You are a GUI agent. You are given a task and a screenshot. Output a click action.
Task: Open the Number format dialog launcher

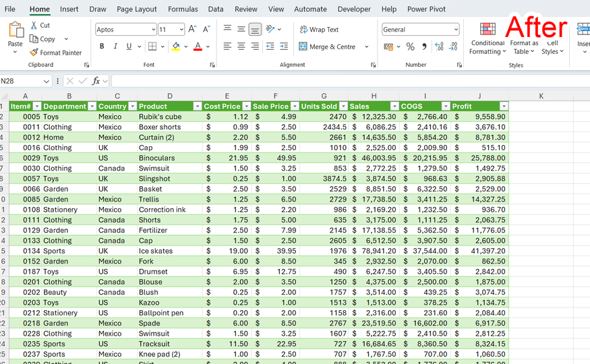459,65
